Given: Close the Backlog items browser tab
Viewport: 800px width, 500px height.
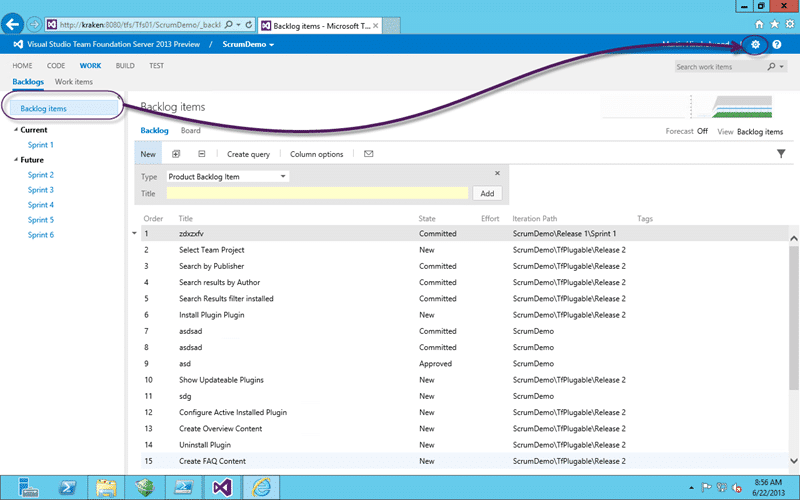Looking at the screenshot, I should point(376,26).
